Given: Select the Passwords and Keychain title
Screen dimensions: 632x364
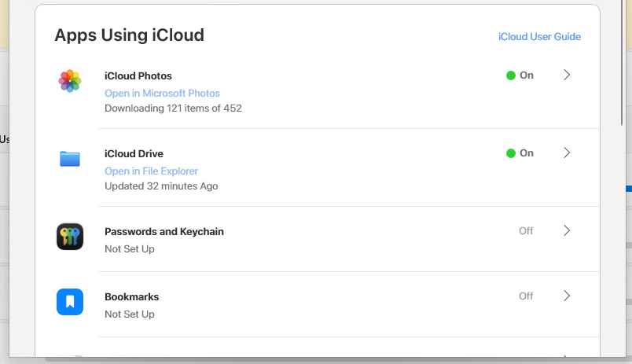Looking at the screenshot, I should [x=164, y=232].
